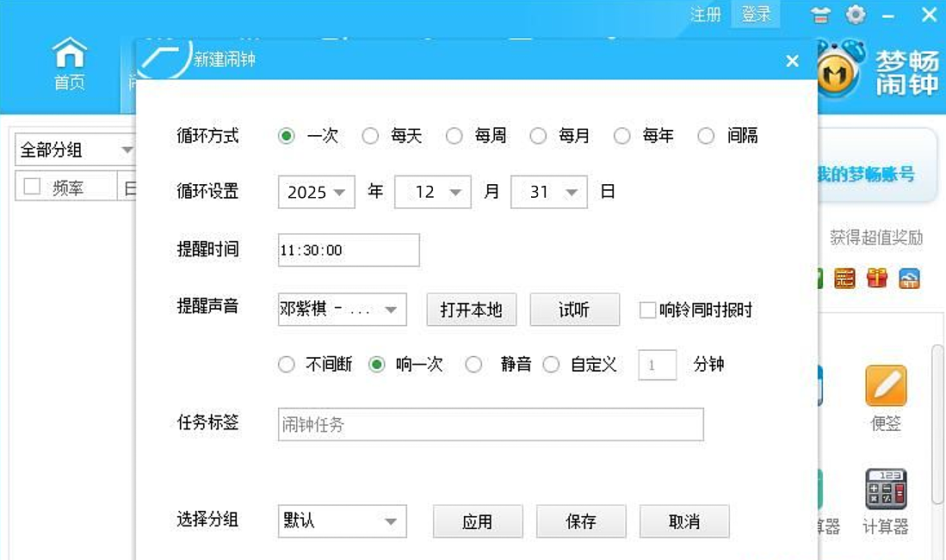Click the red 彩 reward icon
This screenshot has width=946, height=560.
844,278
